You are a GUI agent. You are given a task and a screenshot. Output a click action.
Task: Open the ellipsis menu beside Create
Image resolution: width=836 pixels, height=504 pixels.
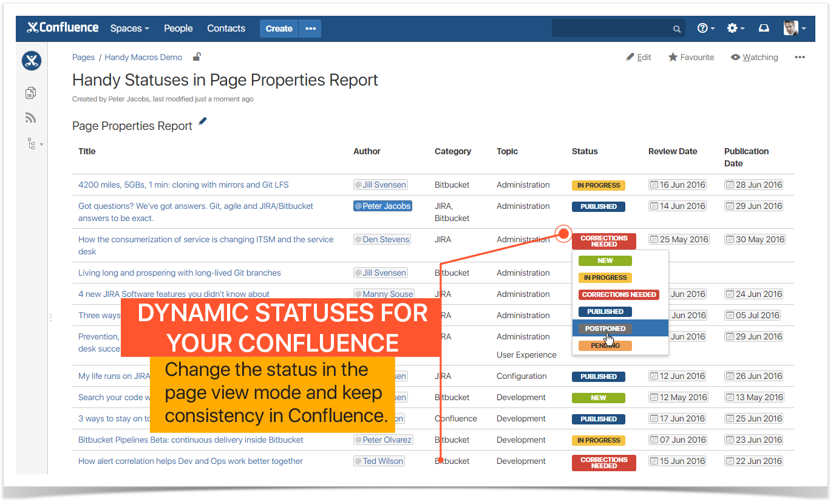coord(310,29)
